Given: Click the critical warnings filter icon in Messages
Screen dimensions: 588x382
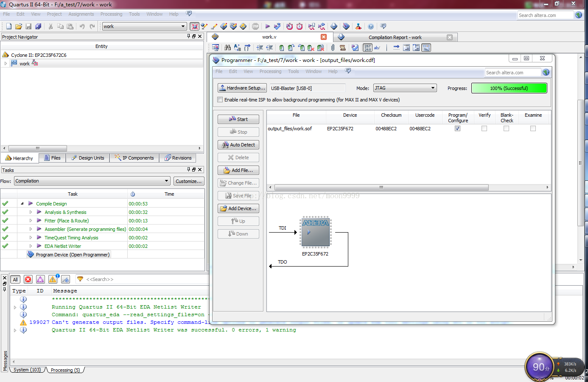Looking at the screenshot, I should (x=40, y=279).
